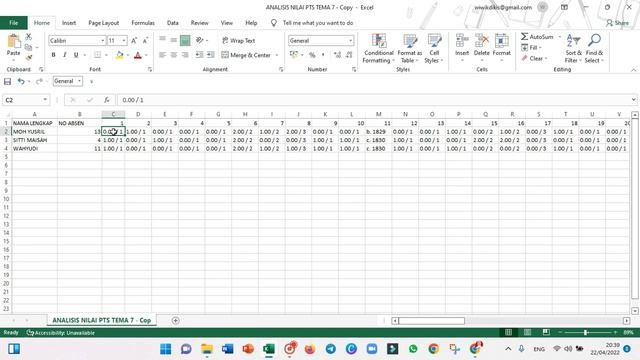
Task: Click the Save icon in quick access toolbar
Action: tap(7, 81)
